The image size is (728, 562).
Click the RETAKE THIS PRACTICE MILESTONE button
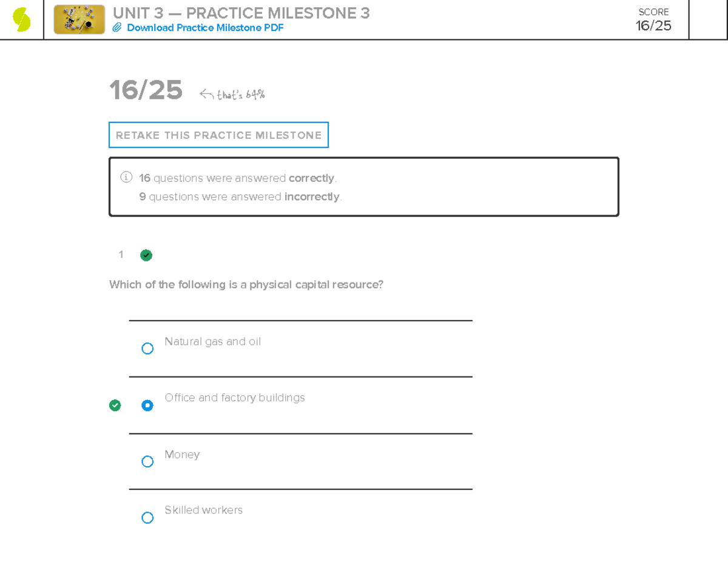pyautogui.click(x=218, y=135)
